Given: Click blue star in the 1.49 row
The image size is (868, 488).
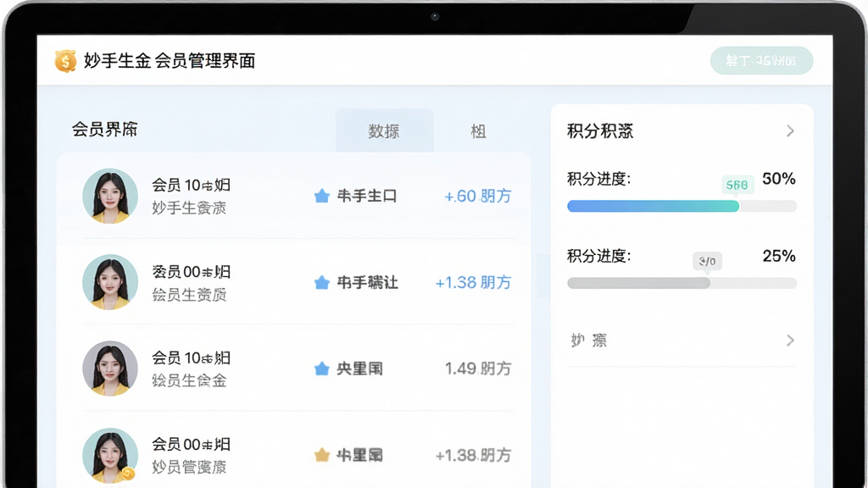Looking at the screenshot, I should [321, 369].
